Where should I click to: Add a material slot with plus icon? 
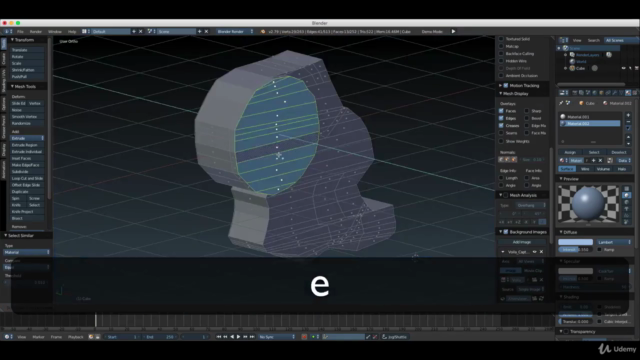click(x=628, y=116)
